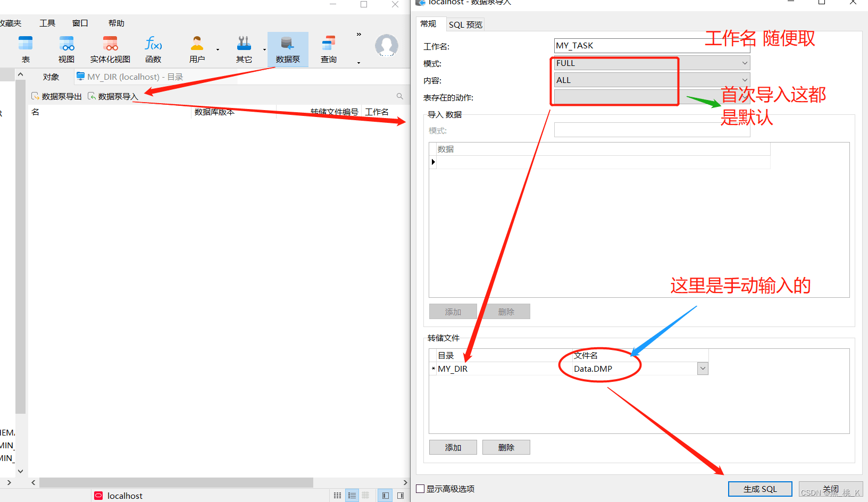The width and height of the screenshot is (868, 502).
Task: Enable 显示高级选项 checkbox
Action: click(x=421, y=489)
